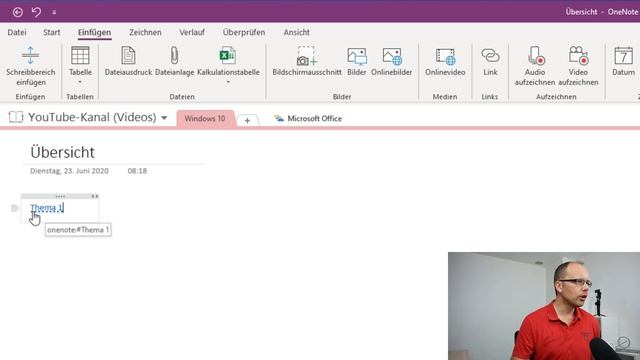Open the Überprüfen ribbon tab
Screen dimensions: 640x360
point(244,32)
